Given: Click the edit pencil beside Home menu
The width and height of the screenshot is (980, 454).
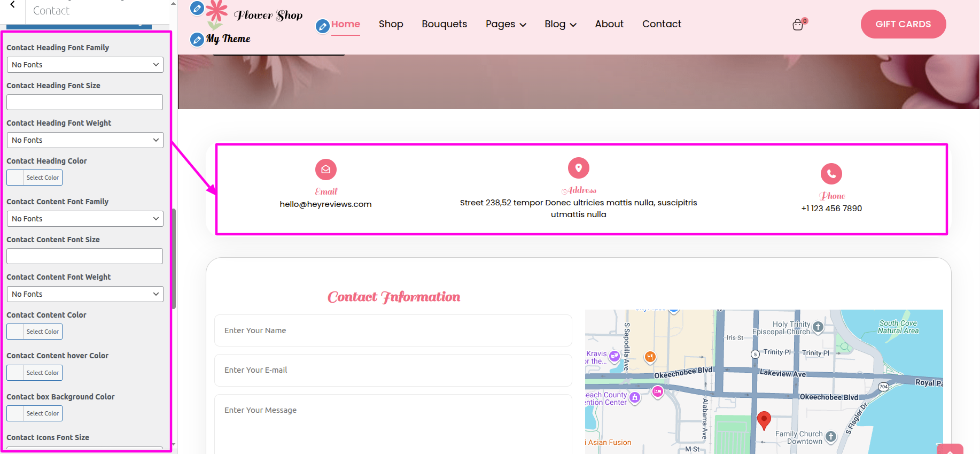Looking at the screenshot, I should click(322, 26).
